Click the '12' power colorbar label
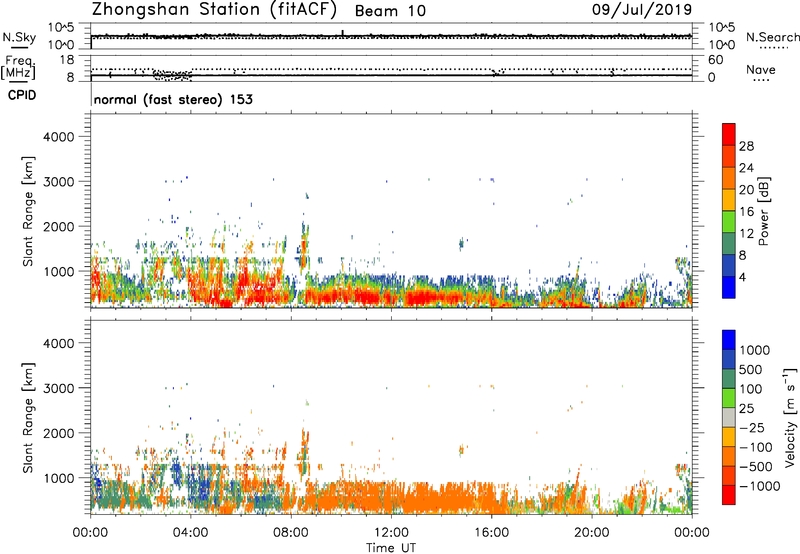The height and width of the screenshot is (554, 800). click(x=746, y=234)
